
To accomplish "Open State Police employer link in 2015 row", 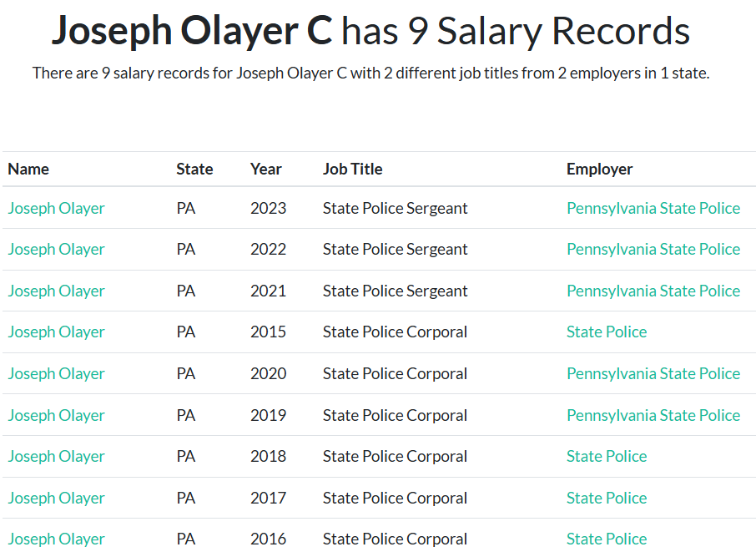I will [607, 332].
